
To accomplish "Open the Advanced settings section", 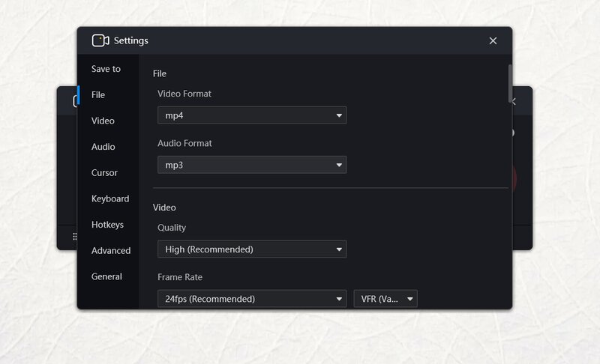I will 111,251.
